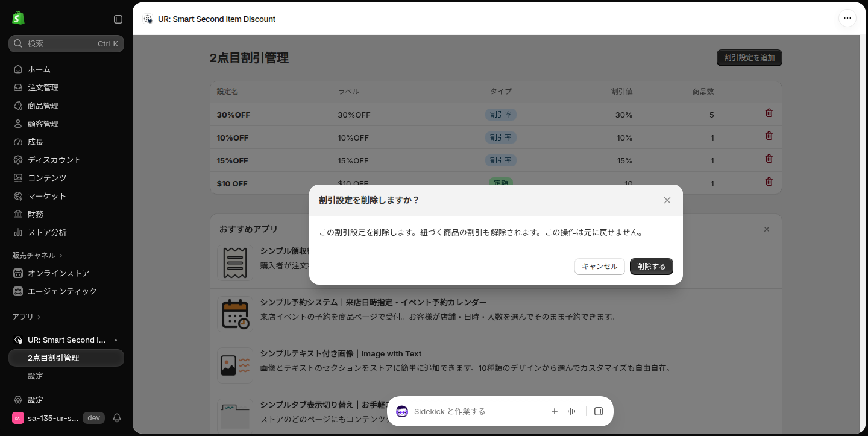Confirm deletion with 削除する button
Image resolution: width=868 pixels, height=436 pixels.
[652, 267]
